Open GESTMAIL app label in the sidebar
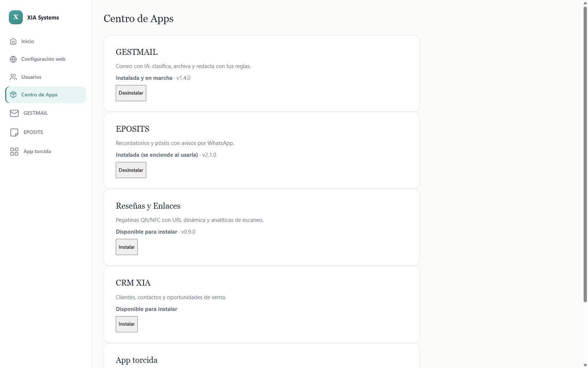This screenshot has height=368, width=588. [36, 113]
